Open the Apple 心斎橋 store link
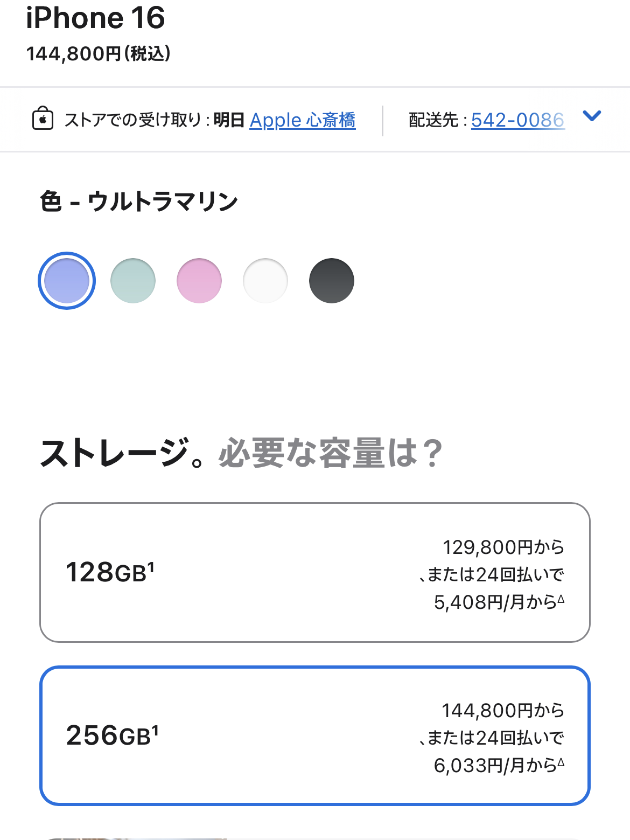The width and height of the screenshot is (630, 840). point(302,120)
